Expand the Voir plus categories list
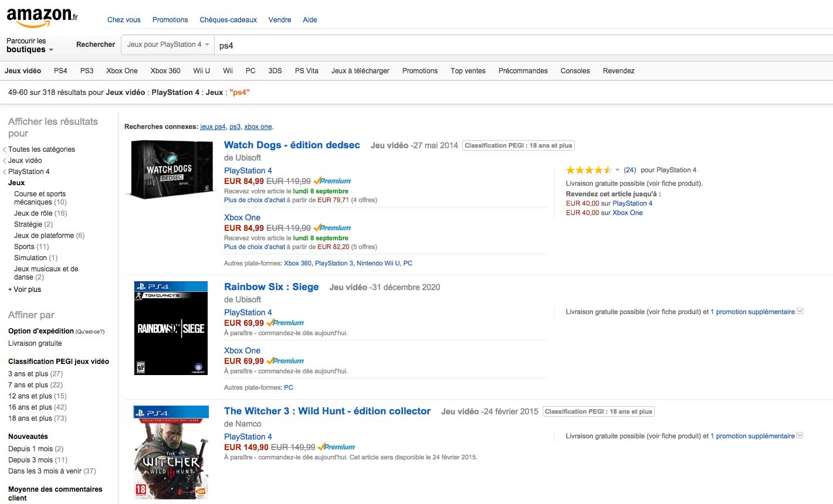Image resolution: width=833 pixels, height=504 pixels. (27, 290)
